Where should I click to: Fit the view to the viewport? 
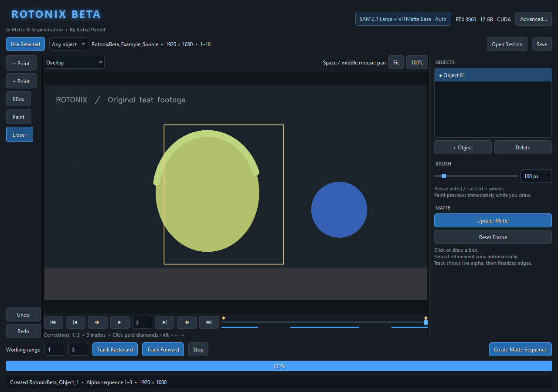tap(396, 63)
